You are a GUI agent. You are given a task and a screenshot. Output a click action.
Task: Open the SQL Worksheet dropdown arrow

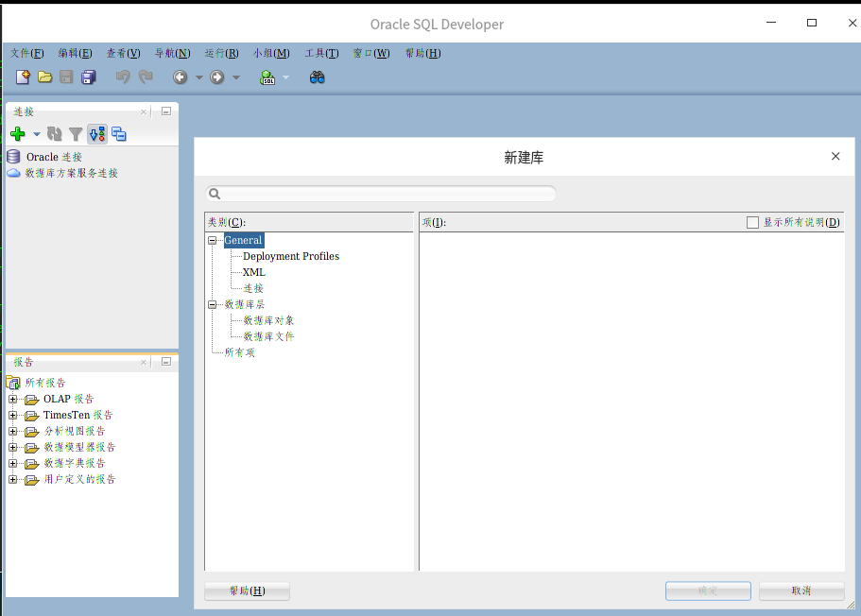point(286,77)
